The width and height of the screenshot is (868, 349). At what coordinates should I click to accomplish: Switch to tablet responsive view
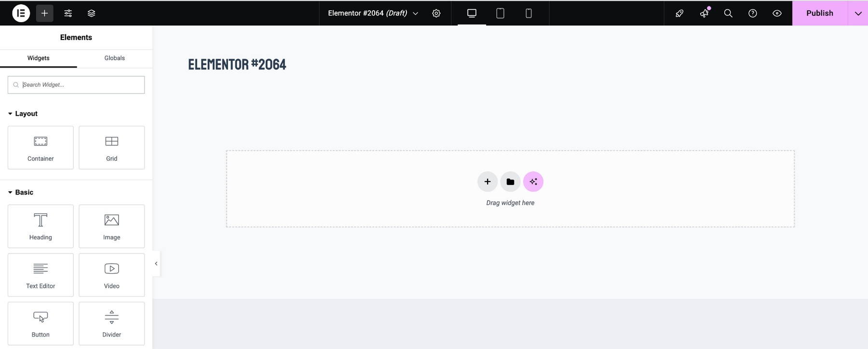click(x=500, y=13)
